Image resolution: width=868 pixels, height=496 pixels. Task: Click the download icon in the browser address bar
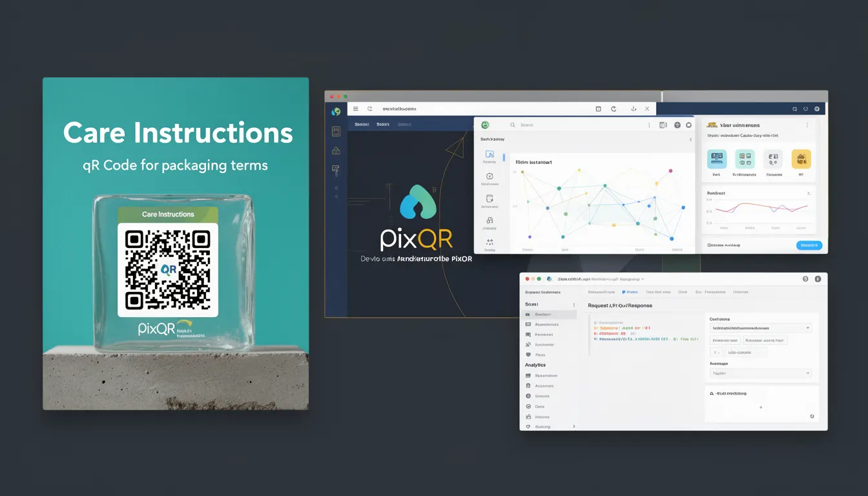pos(634,109)
